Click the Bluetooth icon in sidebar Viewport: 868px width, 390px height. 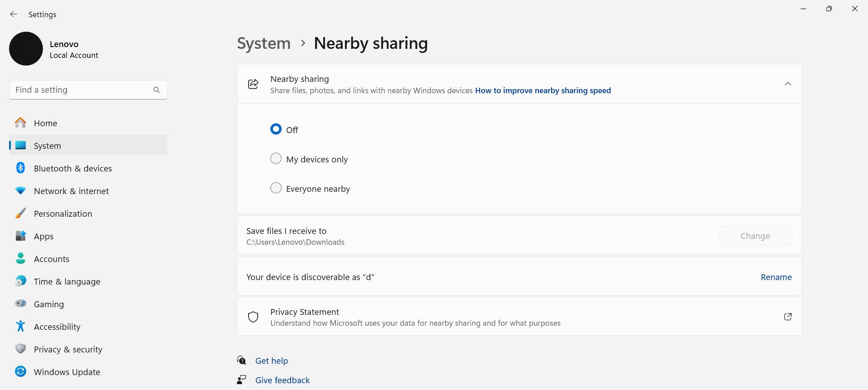(20, 168)
